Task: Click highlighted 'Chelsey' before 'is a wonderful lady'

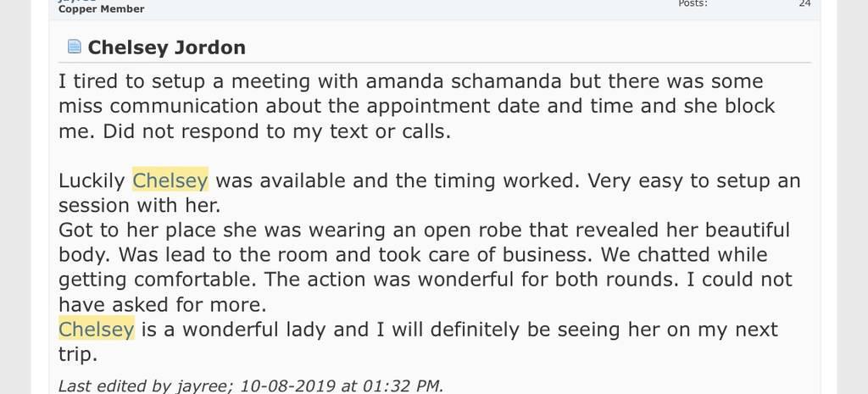Action: point(96,329)
